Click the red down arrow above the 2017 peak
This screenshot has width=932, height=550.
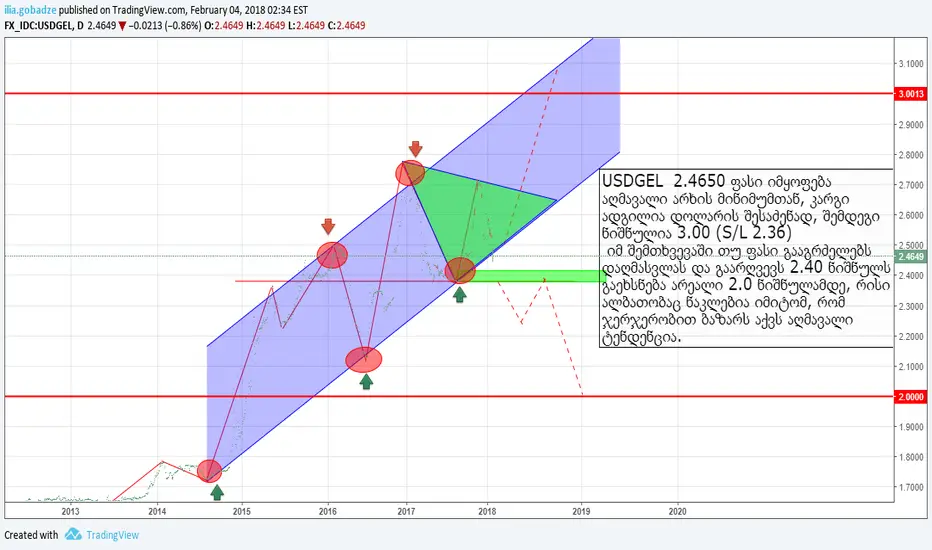(x=415, y=149)
